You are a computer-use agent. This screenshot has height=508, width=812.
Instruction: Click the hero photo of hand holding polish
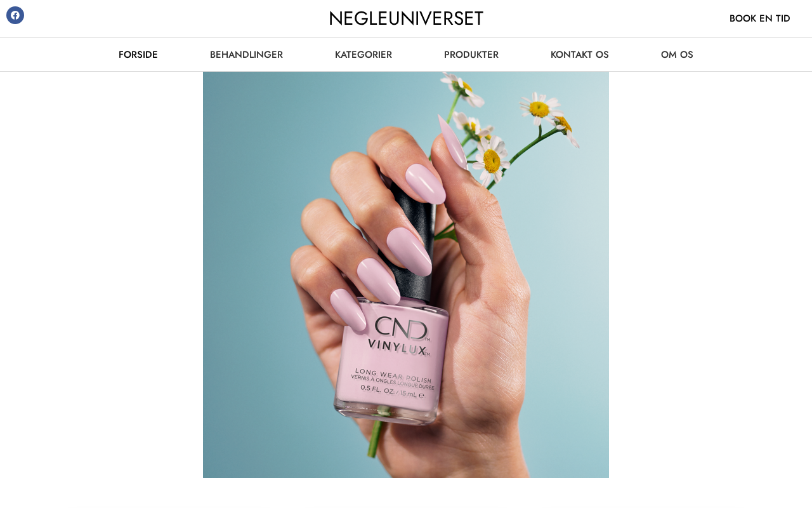pyautogui.click(x=406, y=275)
